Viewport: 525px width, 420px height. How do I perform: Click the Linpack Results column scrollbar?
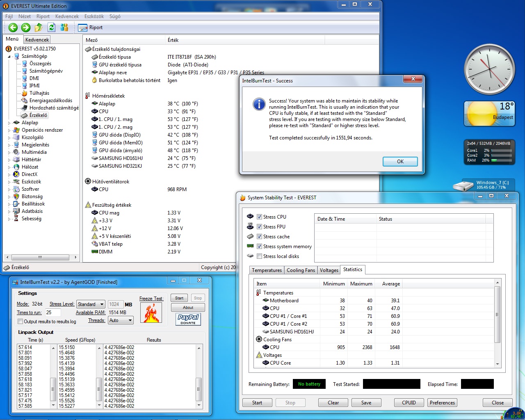pyautogui.click(x=199, y=377)
